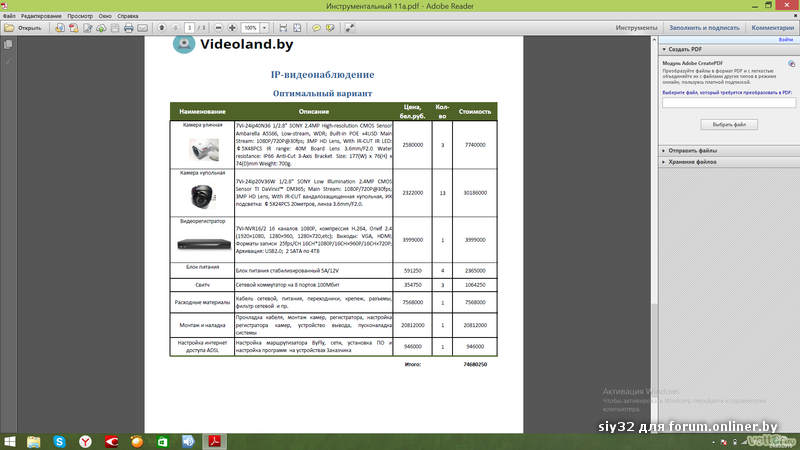Image resolution: width=800 pixels, height=450 pixels.
Task: Click the cost cell 30186000
Action: point(475,193)
